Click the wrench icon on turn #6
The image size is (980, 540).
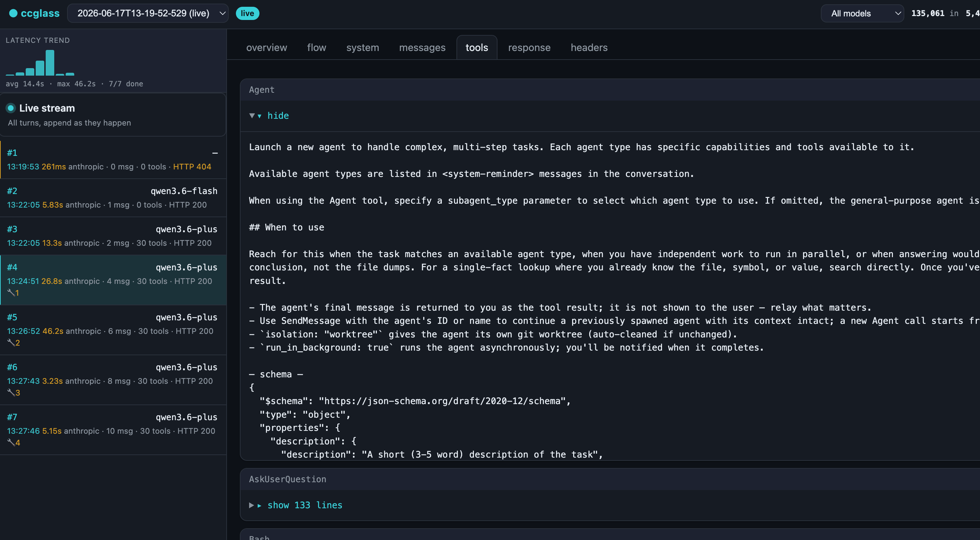tap(11, 392)
